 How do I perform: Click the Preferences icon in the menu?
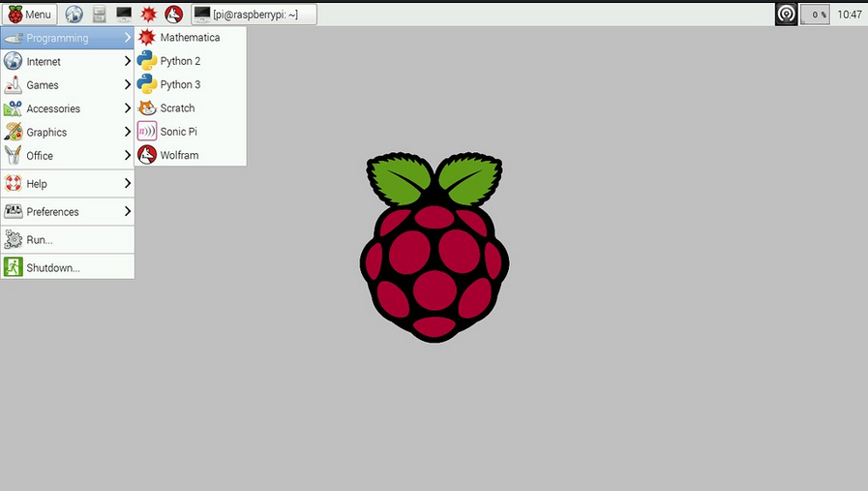click(x=14, y=210)
